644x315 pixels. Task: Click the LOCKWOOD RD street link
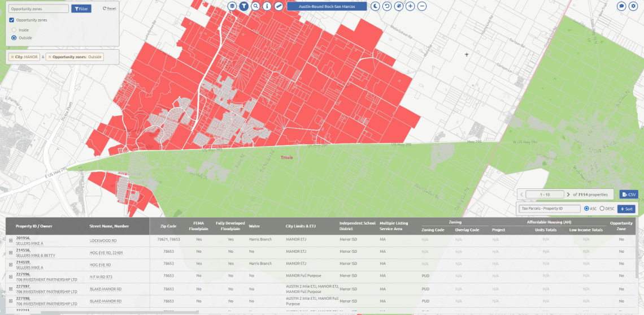tap(103, 240)
